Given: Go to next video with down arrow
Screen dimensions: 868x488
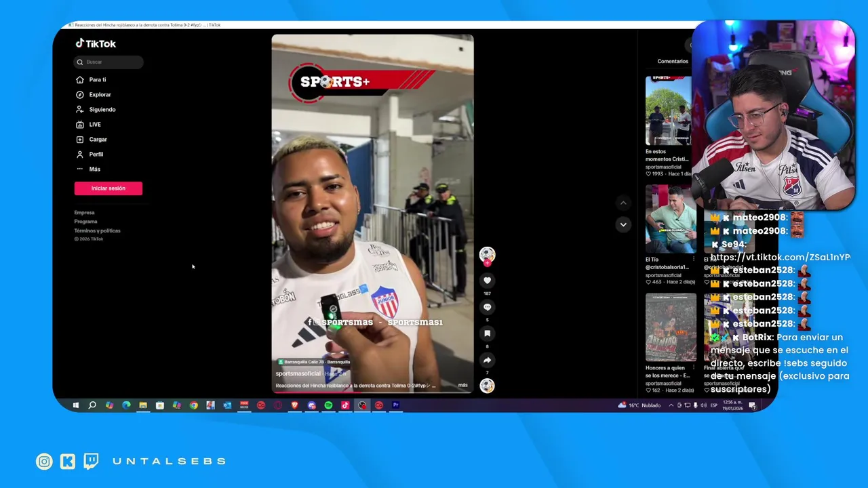Looking at the screenshot, I should [x=623, y=224].
